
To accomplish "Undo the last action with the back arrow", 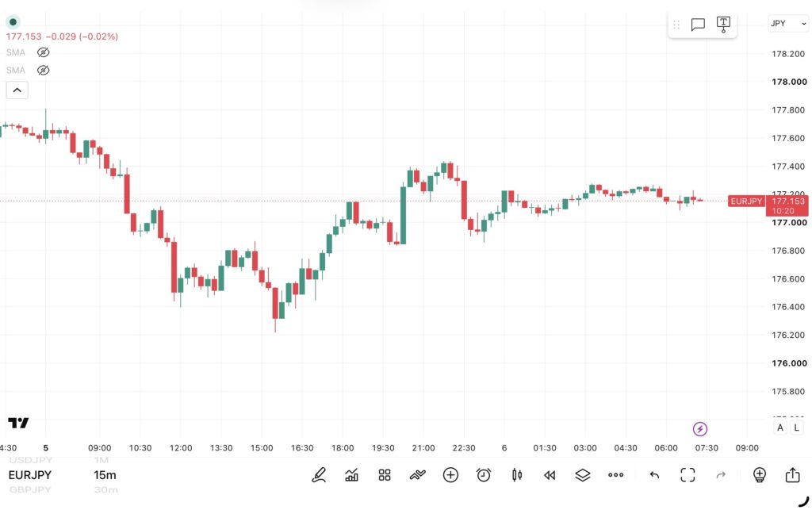I will (x=654, y=475).
